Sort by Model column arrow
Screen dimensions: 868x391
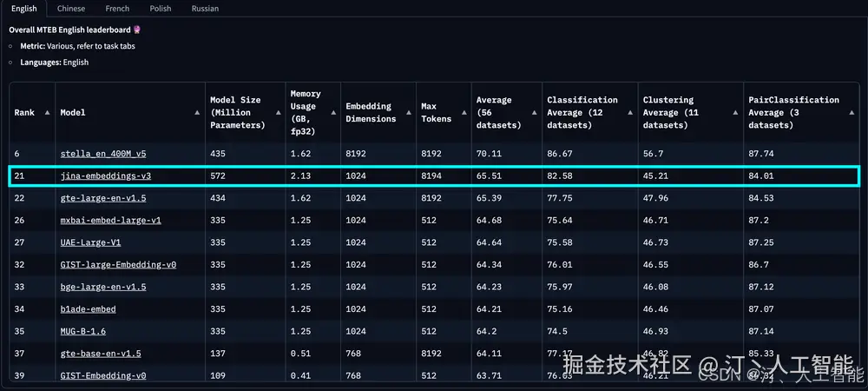pos(197,112)
